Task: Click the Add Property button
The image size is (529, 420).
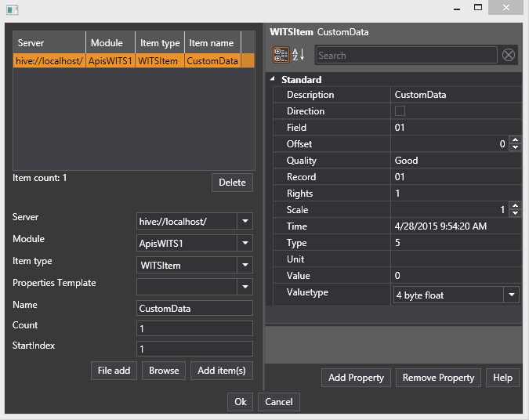Action: tap(356, 378)
